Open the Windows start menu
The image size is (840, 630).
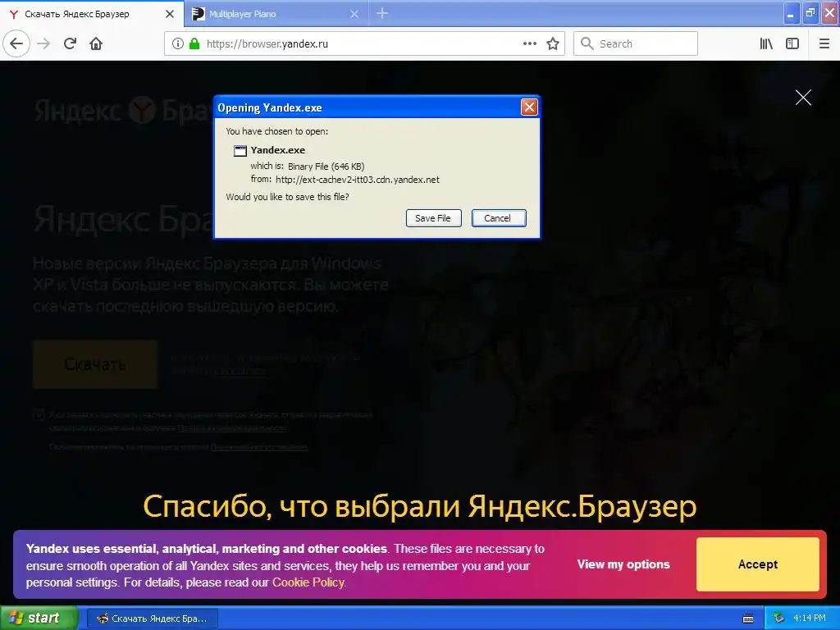tap(39, 618)
